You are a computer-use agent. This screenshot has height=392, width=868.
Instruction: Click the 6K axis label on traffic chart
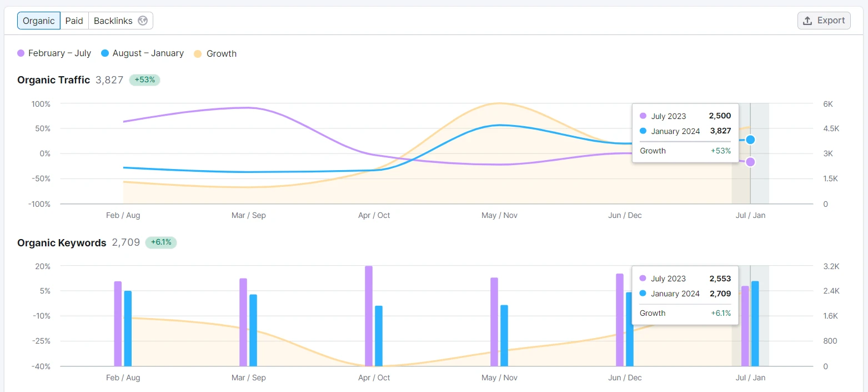(828, 104)
